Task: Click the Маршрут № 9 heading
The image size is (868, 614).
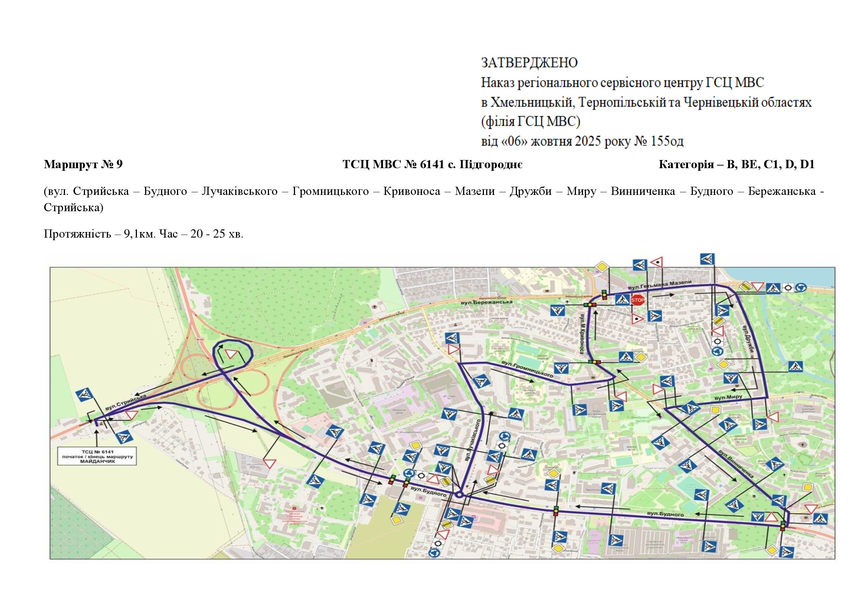Action: [83, 164]
